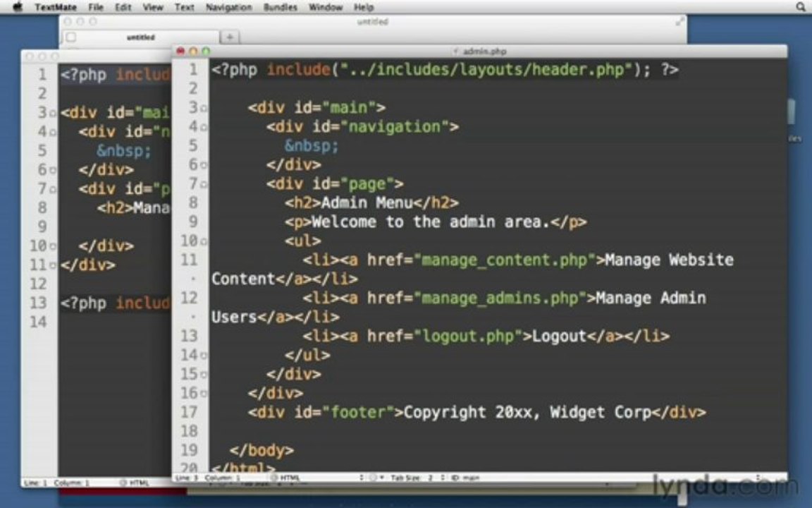
Task: Open the File menu
Action: (96, 7)
